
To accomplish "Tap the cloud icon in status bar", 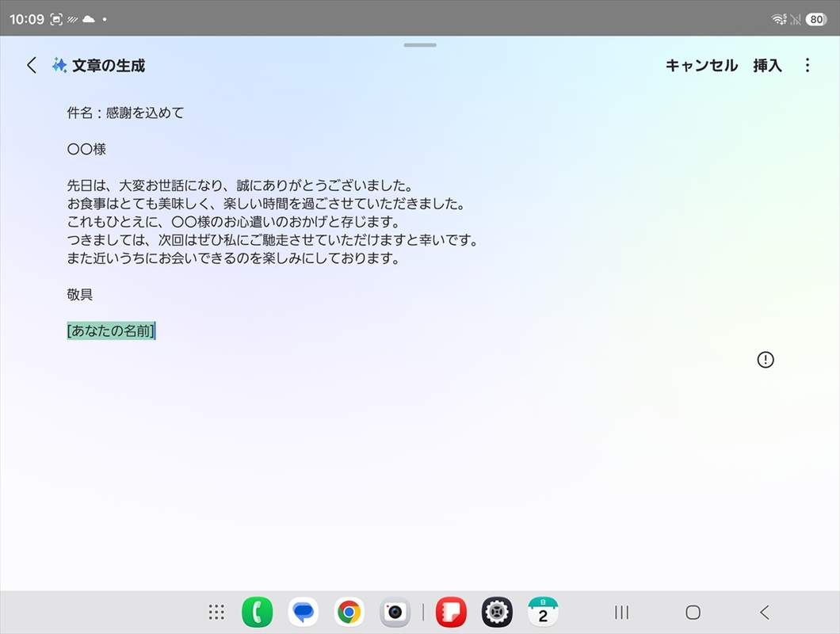I will pyautogui.click(x=89, y=19).
